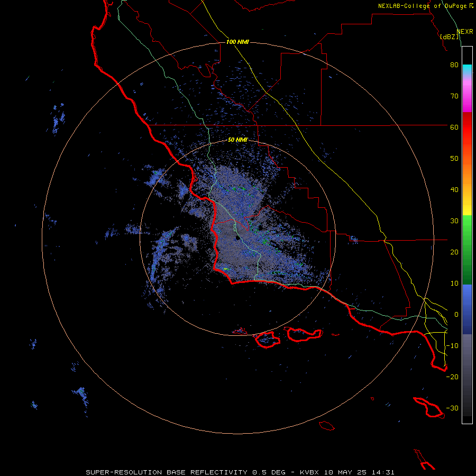Click the 100 NMI range ring label

click(x=237, y=42)
